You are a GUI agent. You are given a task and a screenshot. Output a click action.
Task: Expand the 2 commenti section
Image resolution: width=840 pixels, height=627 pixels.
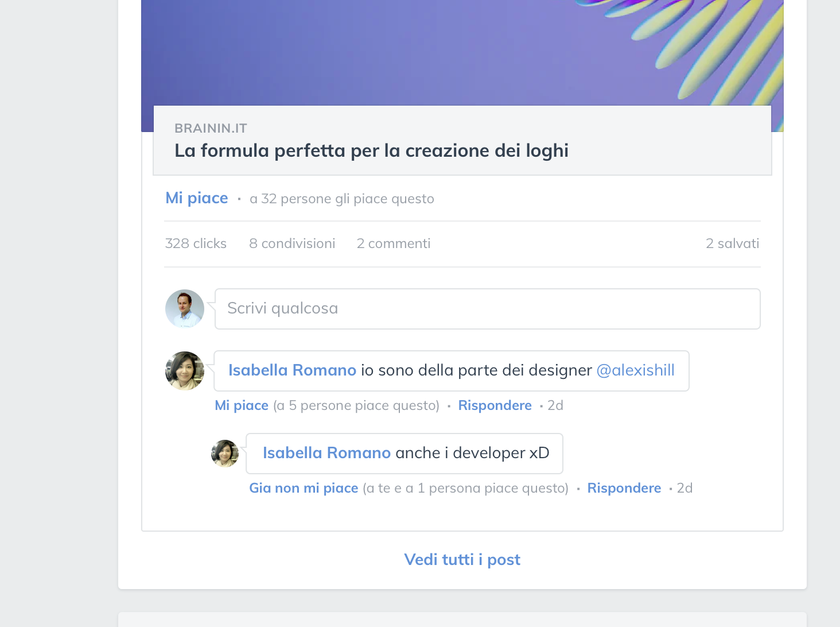[393, 243]
